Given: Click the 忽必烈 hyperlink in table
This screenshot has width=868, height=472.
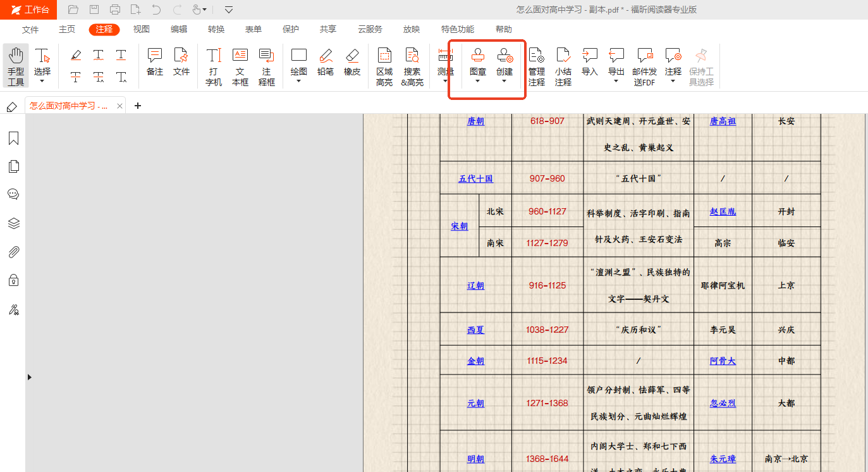Looking at the screenshot, I should (723, 403).
